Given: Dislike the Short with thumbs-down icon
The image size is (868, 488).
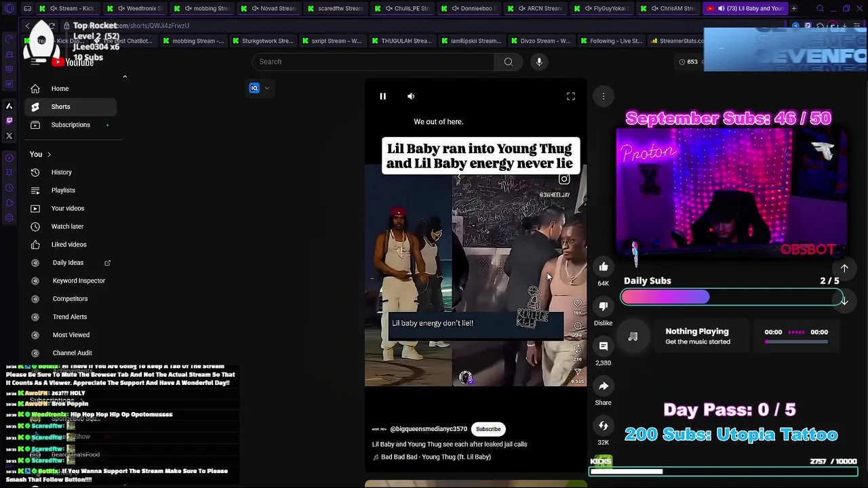Looking at the screenshot, I should (604, 306).
